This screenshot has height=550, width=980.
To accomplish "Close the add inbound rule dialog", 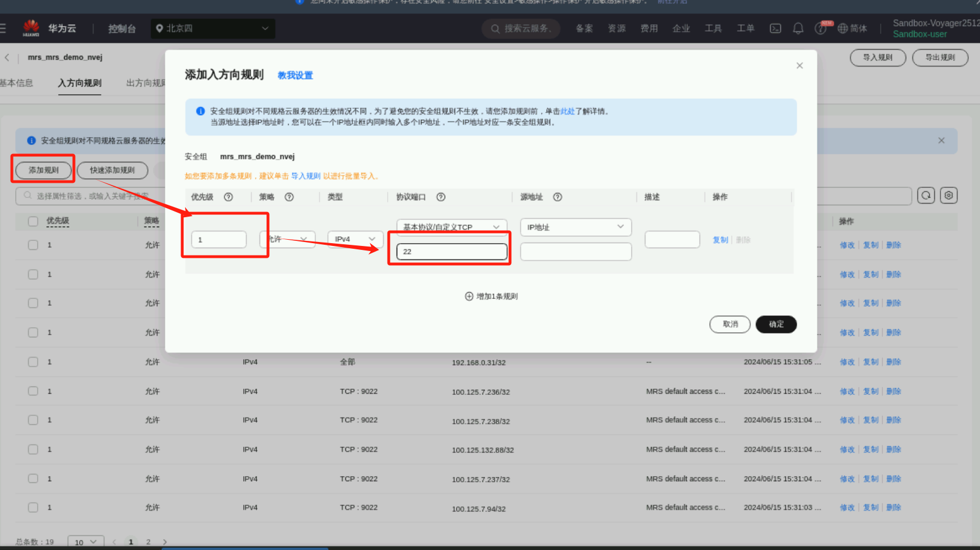I will (x=799, y=65).
